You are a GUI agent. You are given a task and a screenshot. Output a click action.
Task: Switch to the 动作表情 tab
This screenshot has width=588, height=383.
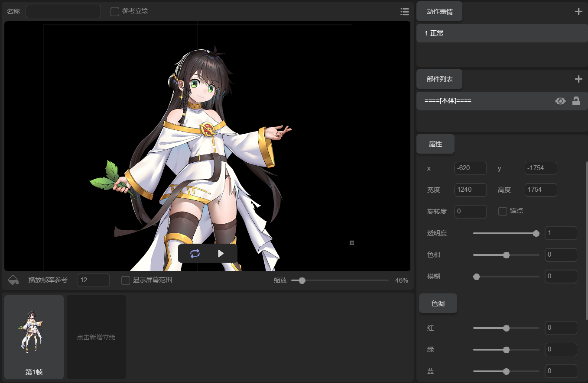pos(439,11)
